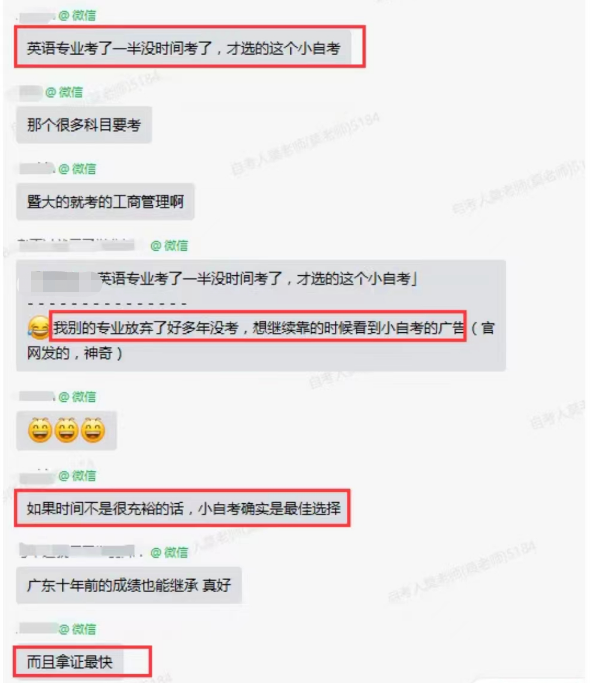Click the blurred sender name above the 广东 message
Image resolution: width=590 pixels, height=683 pixels.
(78, 551)
